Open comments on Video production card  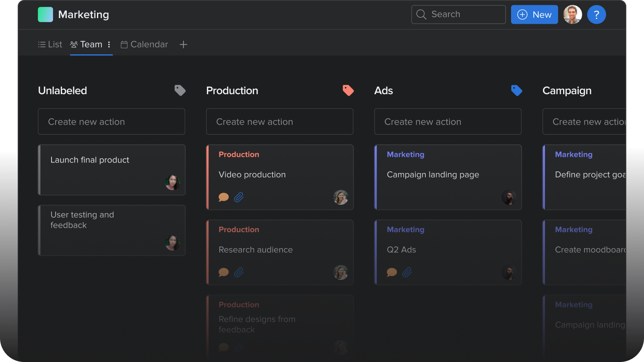223,197
